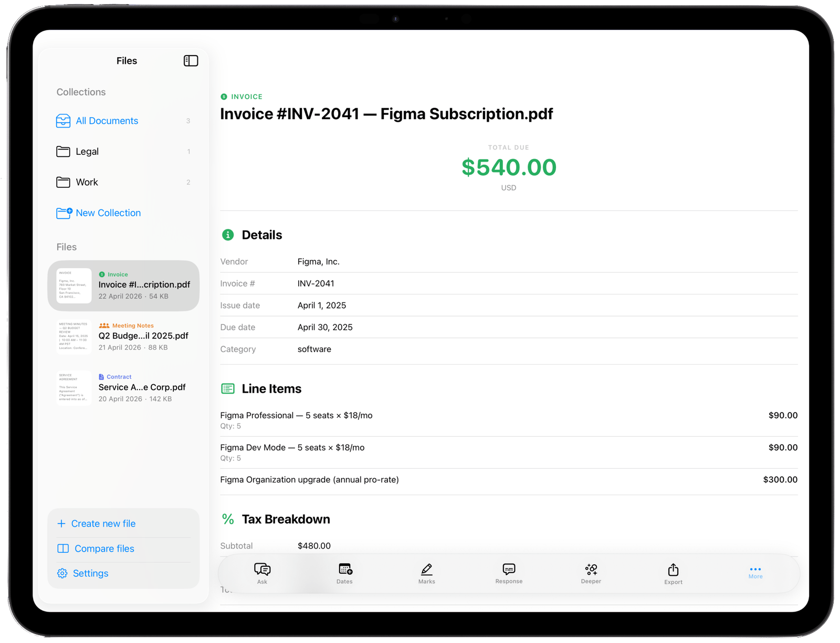Toggle the sidebar panel icon
Viewport: 840px width, 643px height.
191,61
